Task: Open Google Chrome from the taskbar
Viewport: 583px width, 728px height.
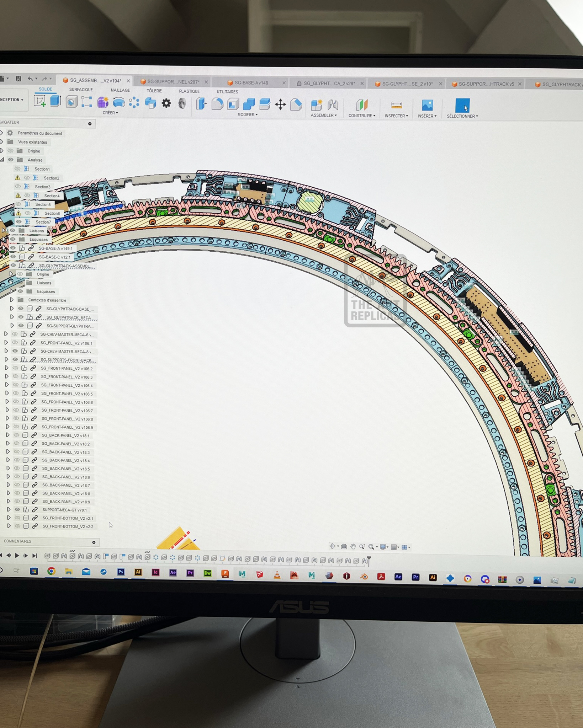Action: click(x=51, y=571)
